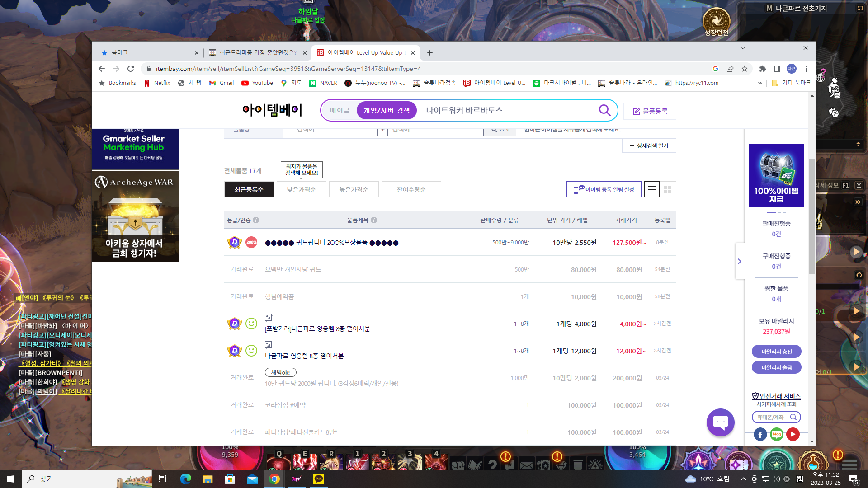Open the 퀴드팝니다 200%보상물품 listing
The image size is (868, 488).
332,243
